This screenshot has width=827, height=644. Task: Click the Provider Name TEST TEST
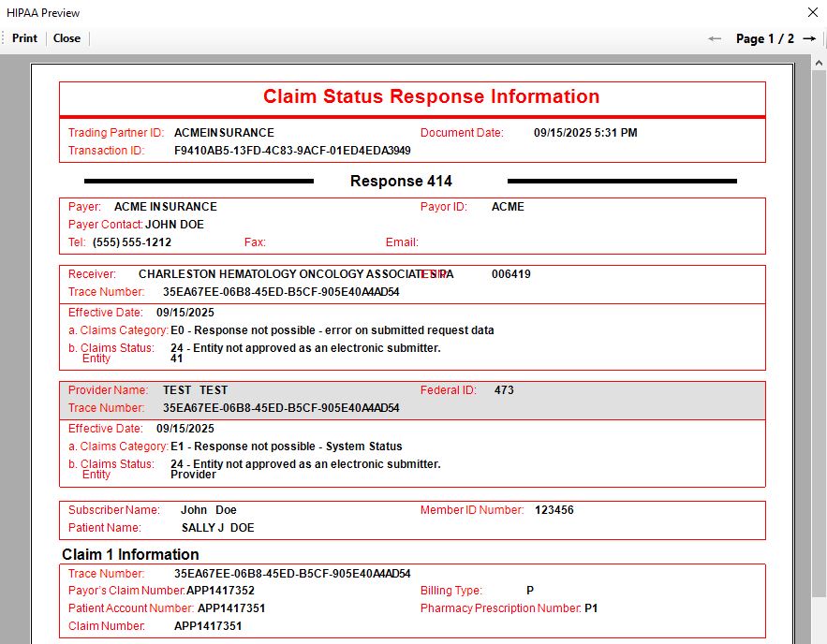195,390
